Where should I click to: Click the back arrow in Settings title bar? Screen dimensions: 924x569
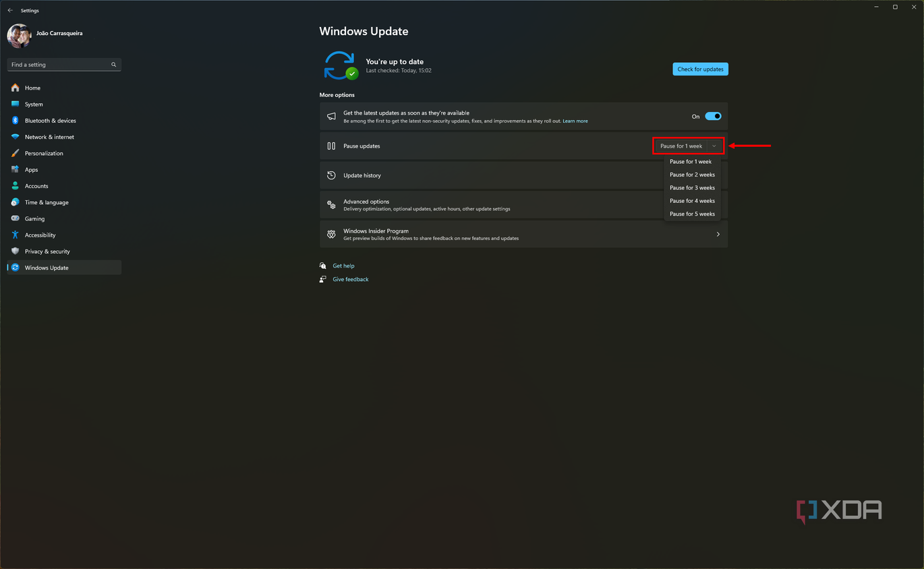point(10,11)
